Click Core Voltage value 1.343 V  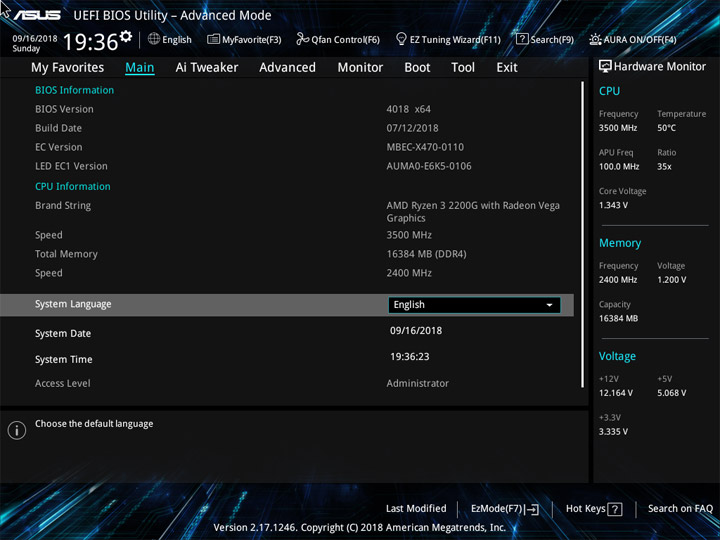click(613, 205)
